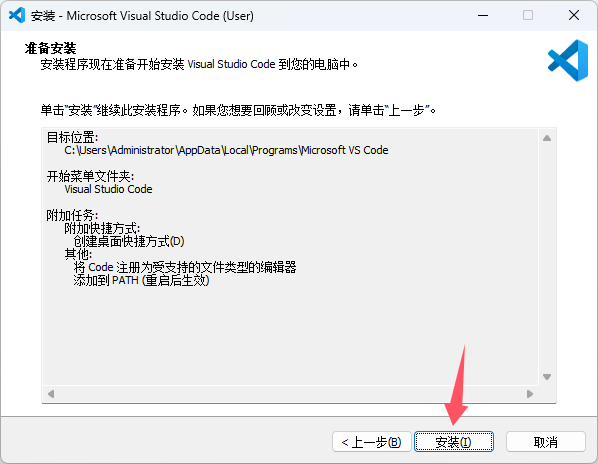Image resolution: width=598 pixels, height=464 pixels.
Task: Click the vertical scrollbar track
Action: 547,257
